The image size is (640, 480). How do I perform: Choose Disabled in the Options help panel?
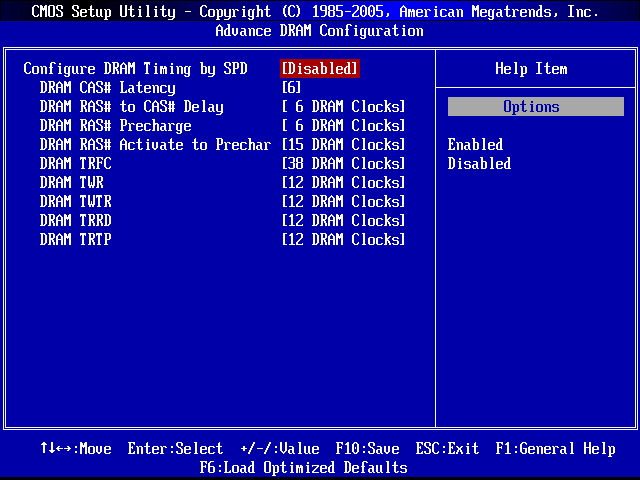[x=479, y=164]
